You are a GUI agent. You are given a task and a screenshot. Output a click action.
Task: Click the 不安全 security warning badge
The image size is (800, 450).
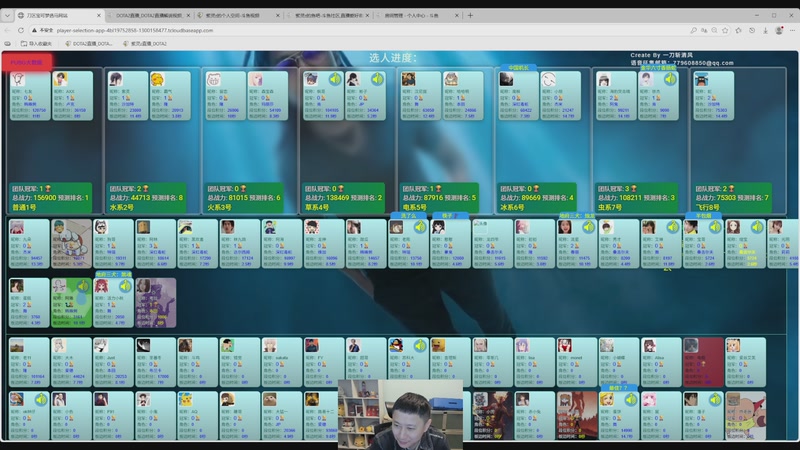[x=43, y=31]
